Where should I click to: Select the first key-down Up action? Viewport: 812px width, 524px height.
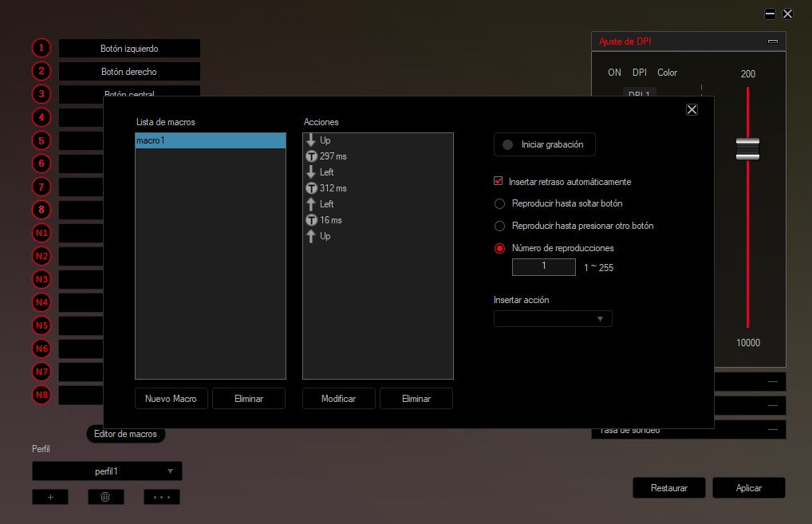pyautogui.click(x=377, y=140)
